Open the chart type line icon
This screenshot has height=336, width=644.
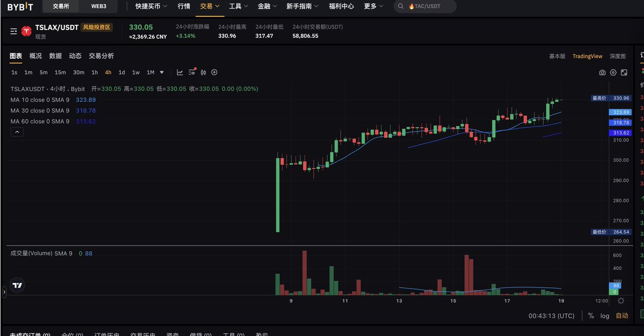[180, 72]
